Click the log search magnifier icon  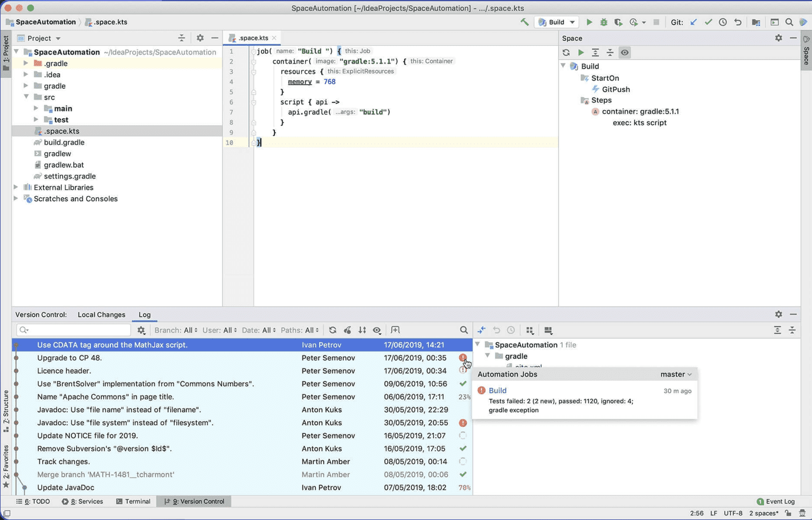(464, 330)
